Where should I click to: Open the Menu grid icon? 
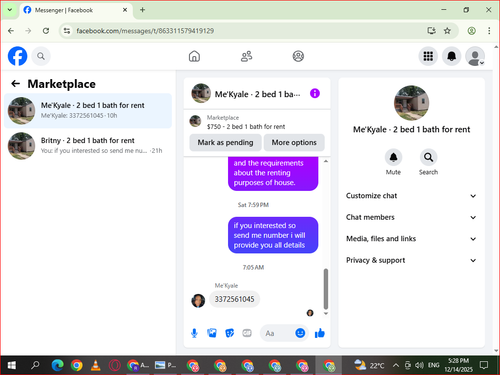428,56
